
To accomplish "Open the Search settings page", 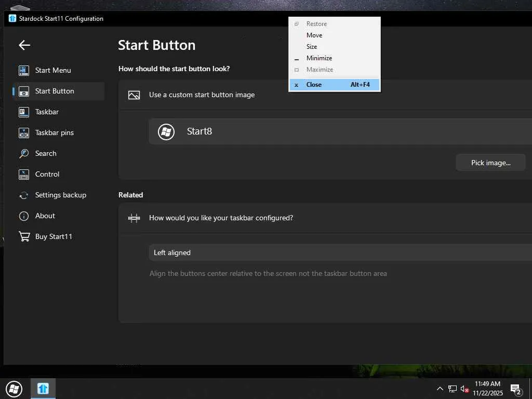I will click(58, 153).
